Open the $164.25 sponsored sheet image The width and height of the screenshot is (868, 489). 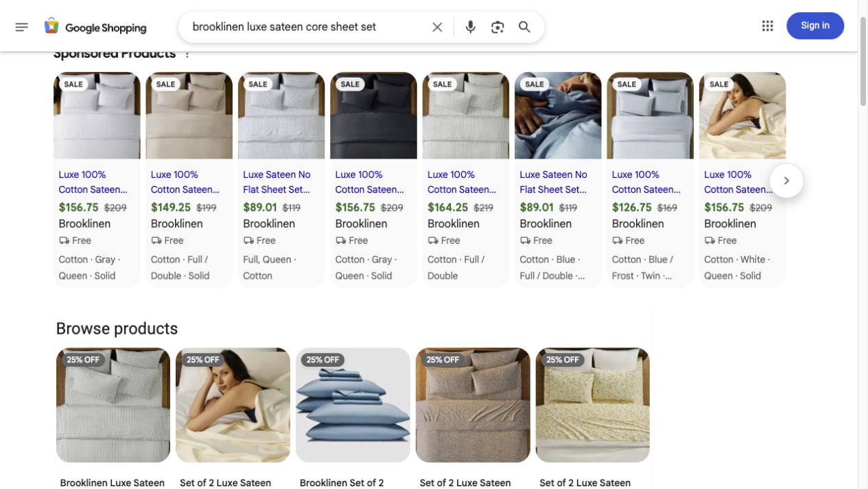(x=466, y=115)
